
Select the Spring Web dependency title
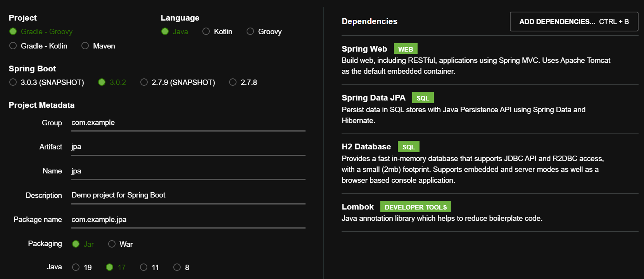pos(364,49)
